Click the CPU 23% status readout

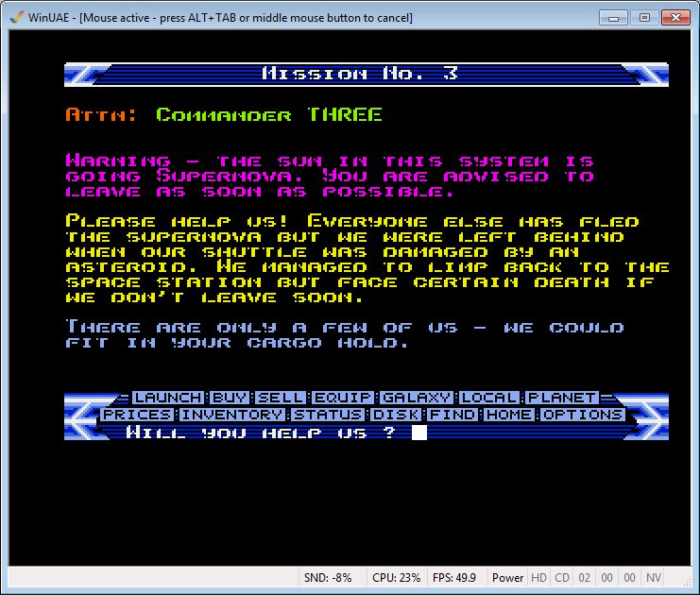tap(397, 578)
